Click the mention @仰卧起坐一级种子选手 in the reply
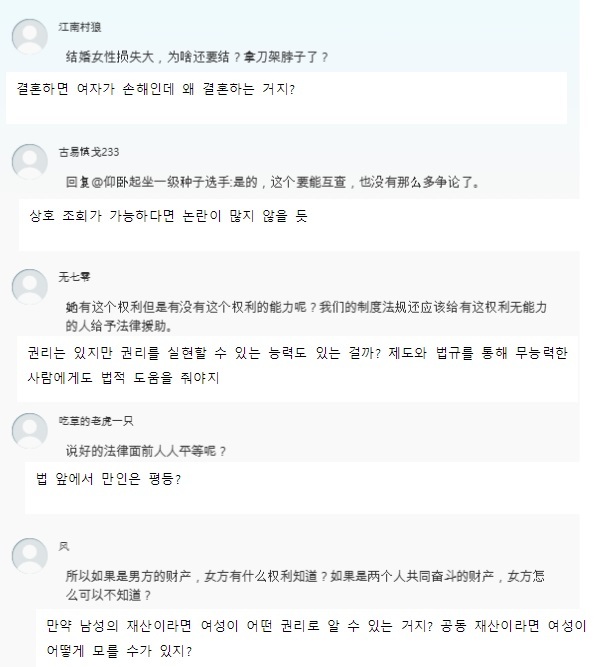597x667 pixels. [x=161, y=182]
